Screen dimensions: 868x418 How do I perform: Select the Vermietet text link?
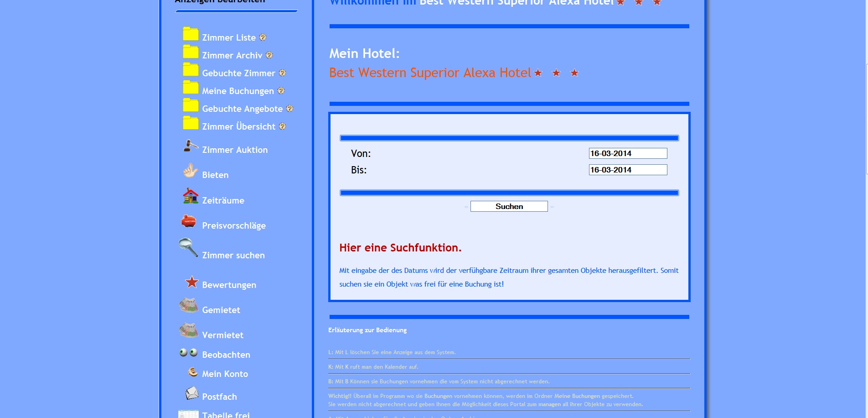pyautogui.click(x=222, y=335)
